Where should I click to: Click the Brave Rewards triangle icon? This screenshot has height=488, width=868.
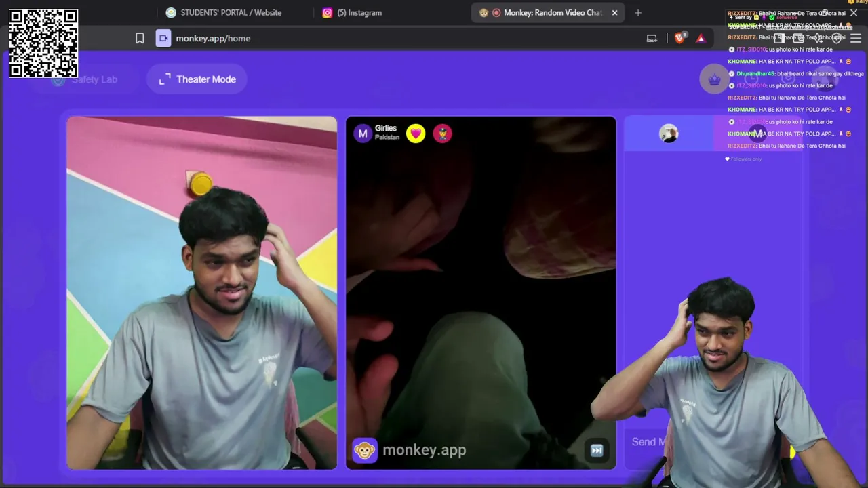click(x=701, y=39)
